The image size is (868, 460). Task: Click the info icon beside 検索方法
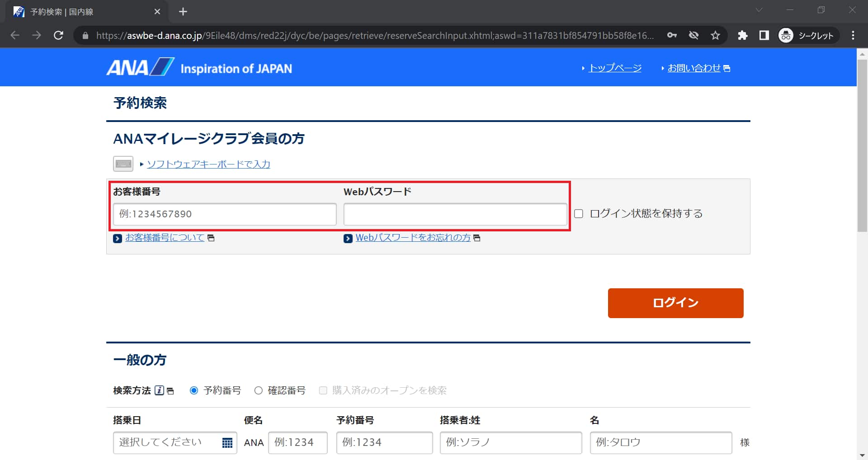click(x=159, y=390)
